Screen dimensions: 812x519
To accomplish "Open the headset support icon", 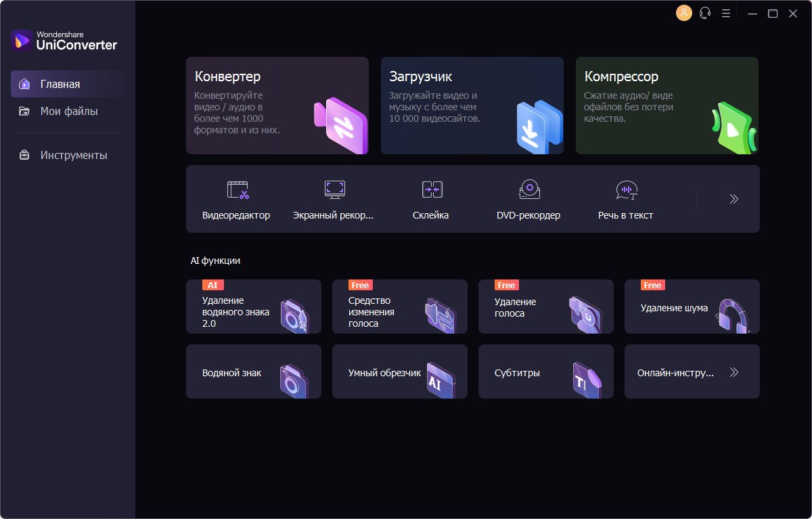I will 705,13.
